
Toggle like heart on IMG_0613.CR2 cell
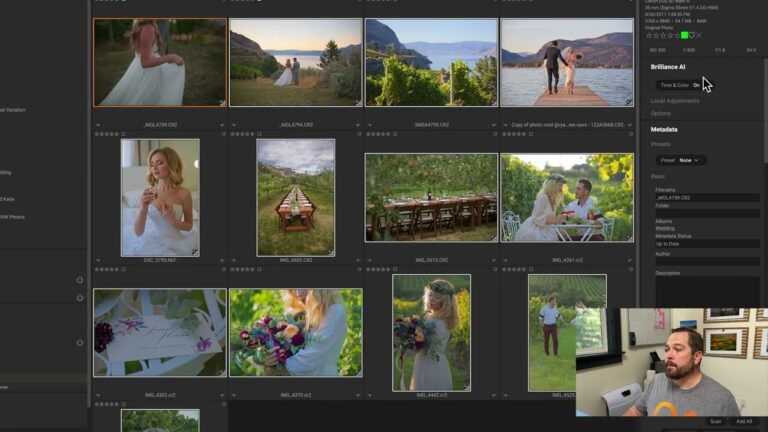click(x=495, y=134)
